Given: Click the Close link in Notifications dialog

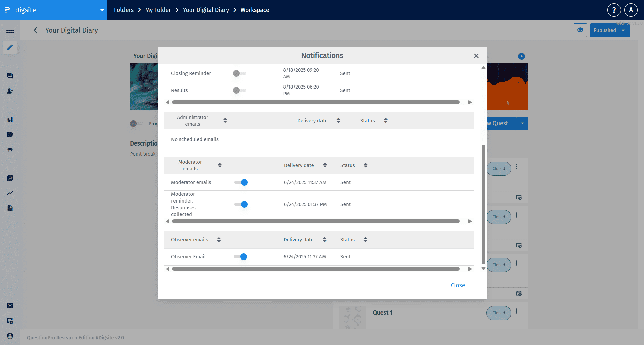Looking at the screenshot, I should click(458, 285).
